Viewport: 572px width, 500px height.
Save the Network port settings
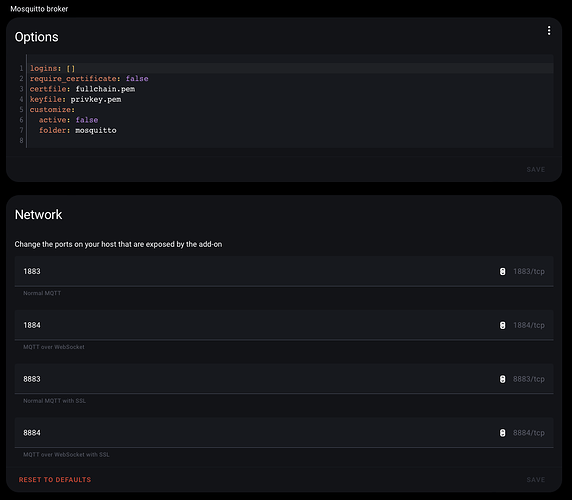tap(536, 480)
